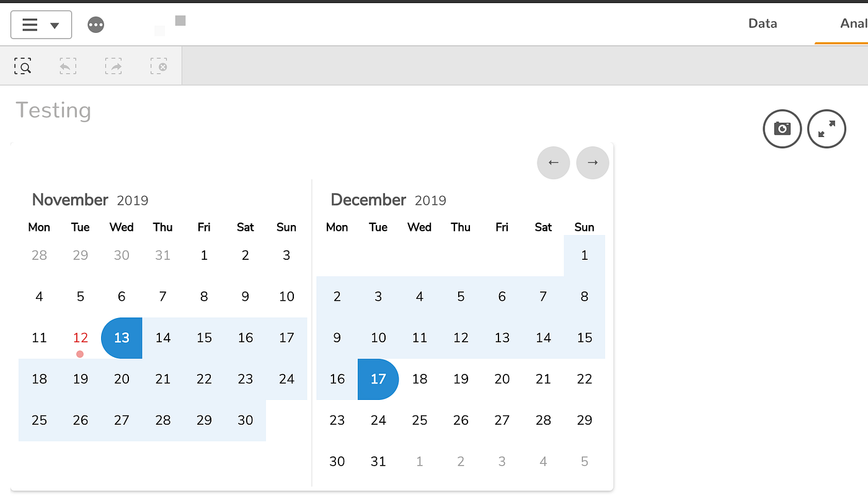Go back to earlier months with left arrow
This screenshot has height=501, width=868.
(x=553, y=162)
